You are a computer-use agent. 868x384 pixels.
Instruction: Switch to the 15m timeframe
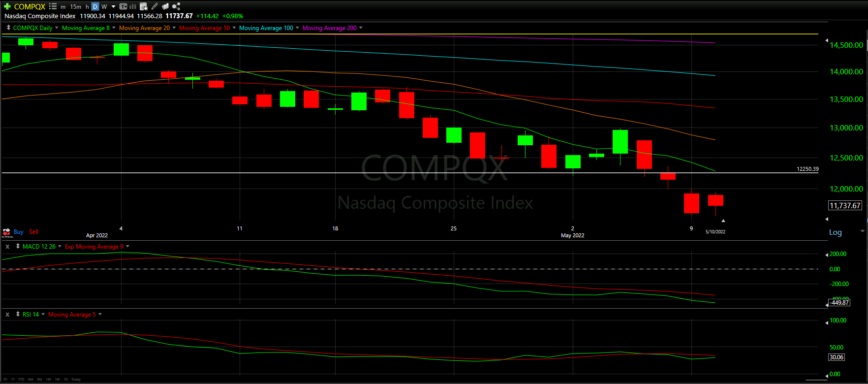[76, 7]
